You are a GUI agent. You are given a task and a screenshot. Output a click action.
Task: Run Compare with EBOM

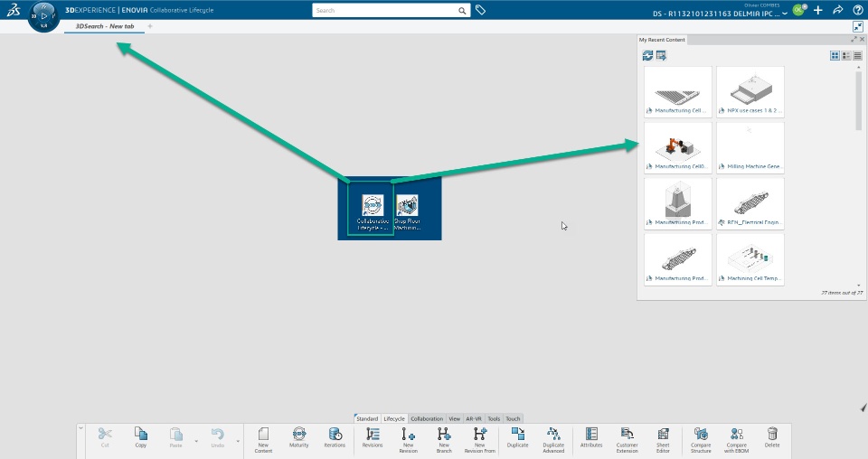pos(736,440)
